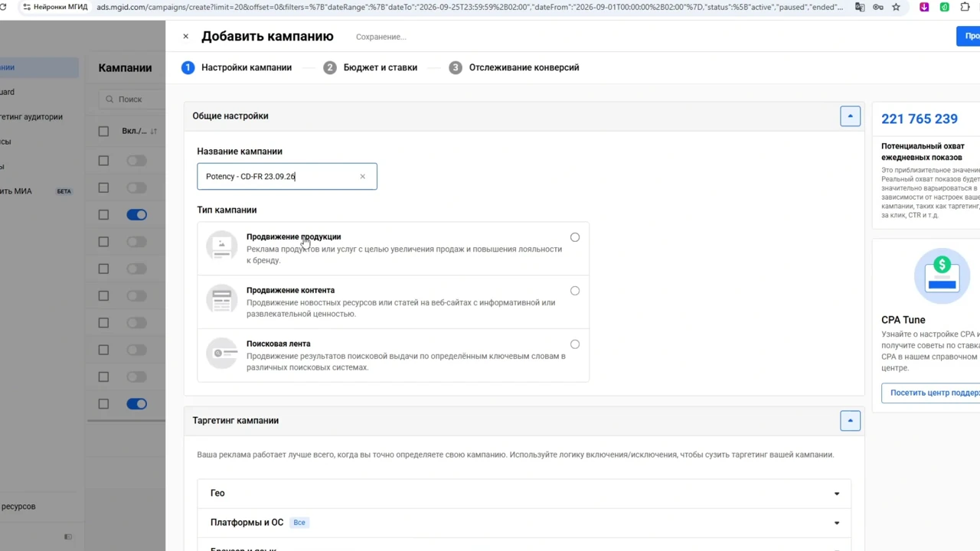
Task: Click the Название кампании input field
Action: (x=287, y=177)
